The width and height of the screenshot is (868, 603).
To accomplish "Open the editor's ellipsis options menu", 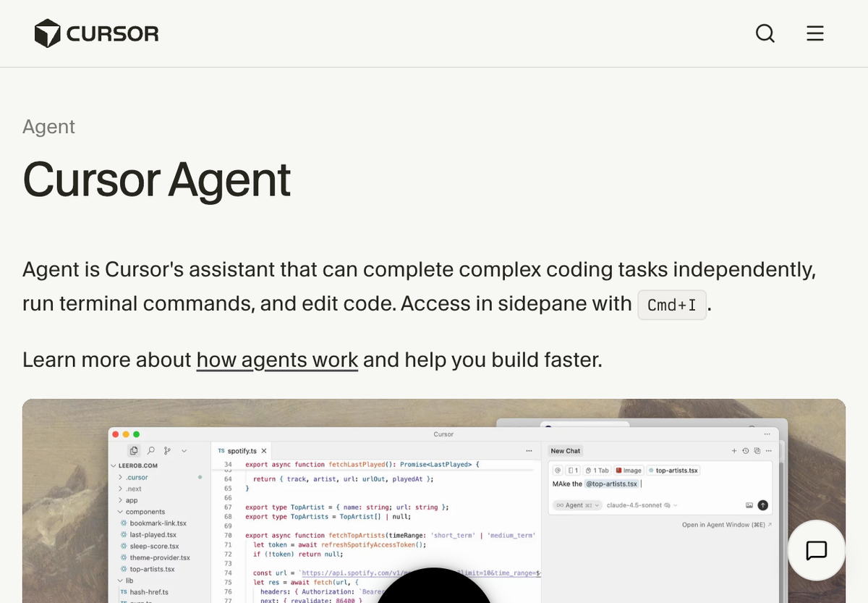I will coord(530,450).
